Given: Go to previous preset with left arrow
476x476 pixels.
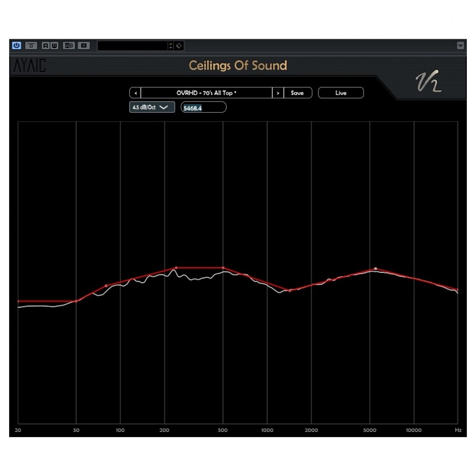Looking at the screenshot, I should [135, 93].
